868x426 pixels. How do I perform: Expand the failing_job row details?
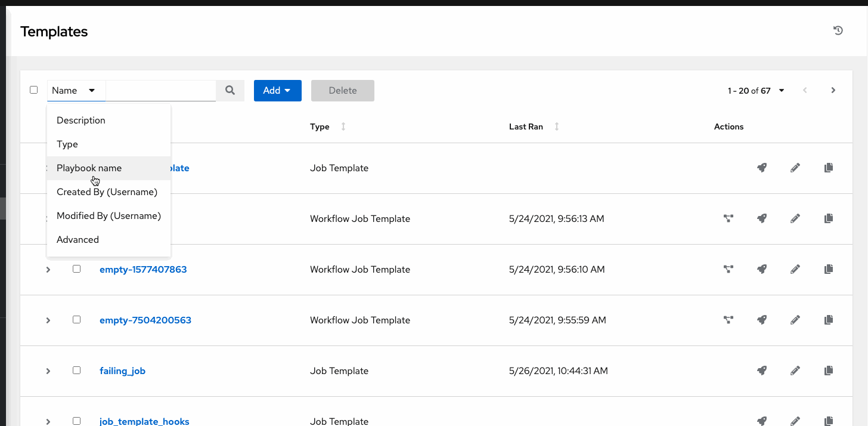coord(48,371)
